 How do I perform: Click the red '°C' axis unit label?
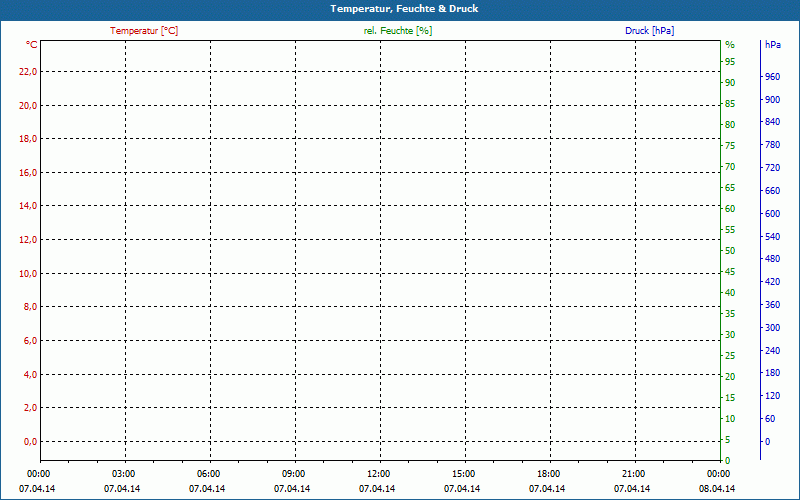(31, 45)
